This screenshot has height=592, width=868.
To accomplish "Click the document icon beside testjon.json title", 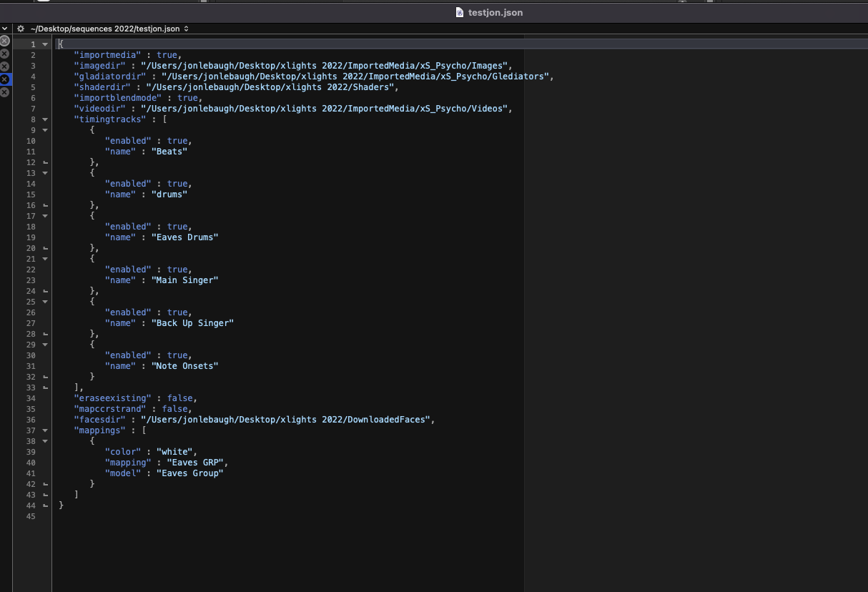I will (458, 12).
